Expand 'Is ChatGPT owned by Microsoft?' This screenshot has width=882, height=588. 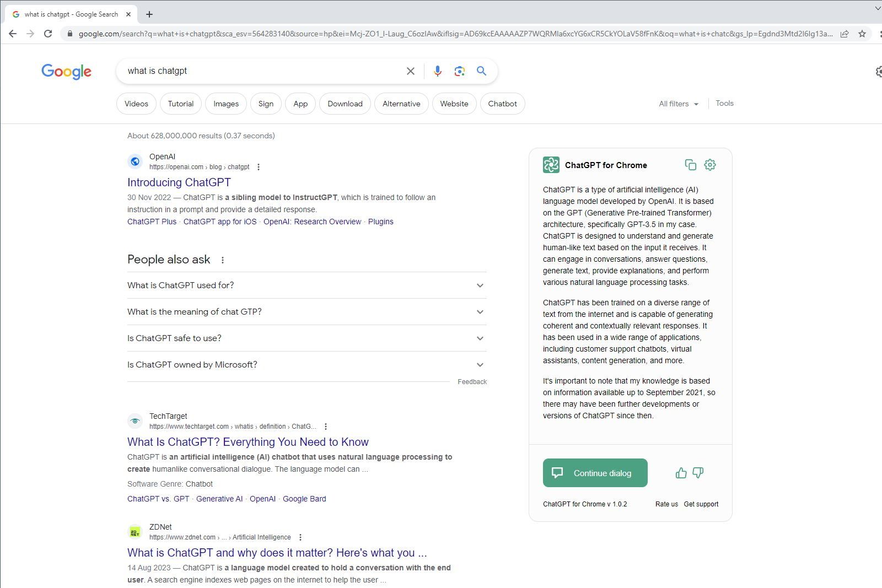click(x=306, y=365)
